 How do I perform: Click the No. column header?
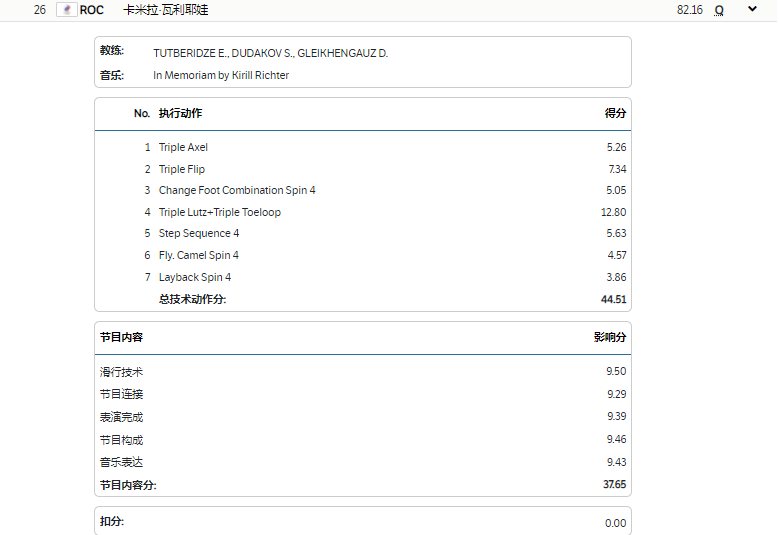[x=142, y=113]
